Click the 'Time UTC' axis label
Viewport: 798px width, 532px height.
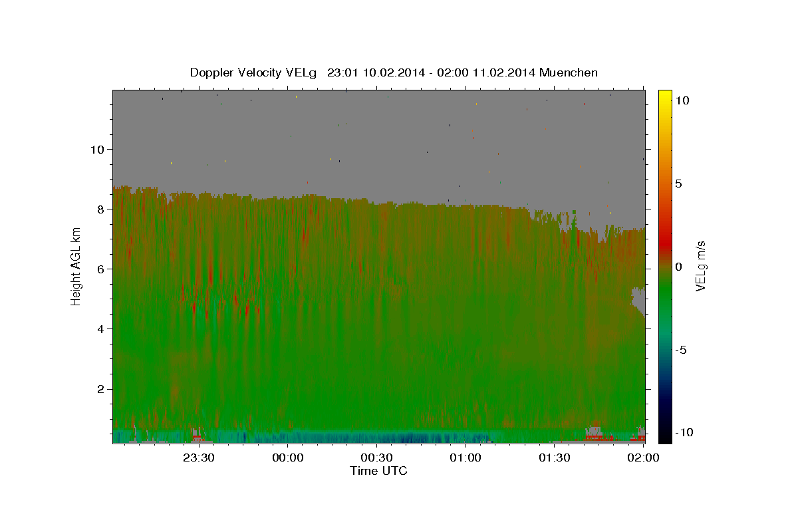tap(378, 471)
